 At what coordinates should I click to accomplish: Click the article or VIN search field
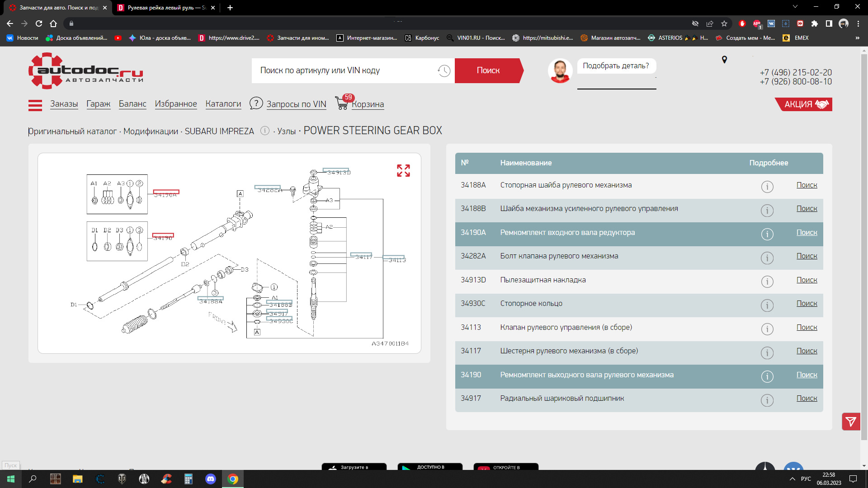coord(344,70)
